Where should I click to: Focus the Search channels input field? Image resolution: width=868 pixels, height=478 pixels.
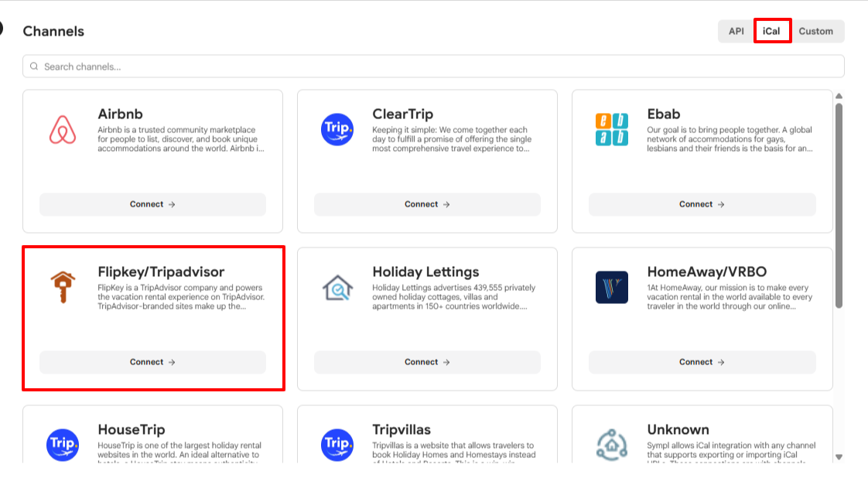coord(433,67)
